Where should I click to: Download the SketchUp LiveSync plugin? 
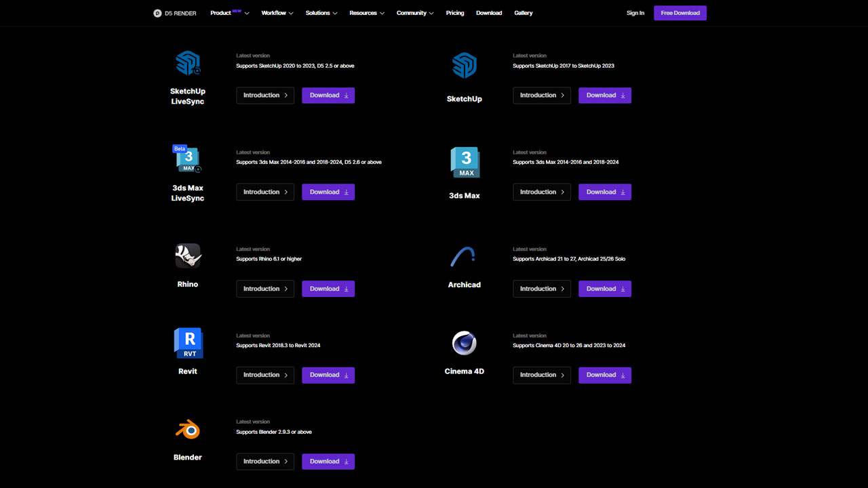(328, 96)
